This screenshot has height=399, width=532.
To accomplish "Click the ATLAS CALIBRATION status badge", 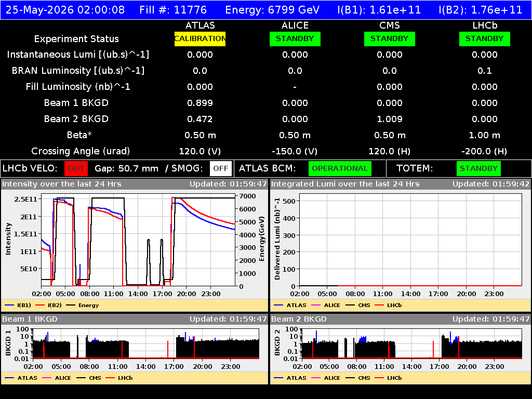I will point(200,38).
